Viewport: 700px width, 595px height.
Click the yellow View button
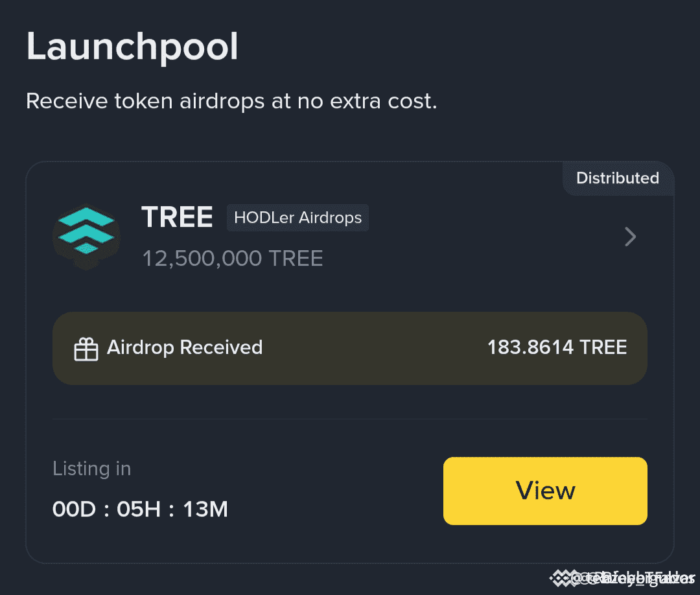[545, 491]
